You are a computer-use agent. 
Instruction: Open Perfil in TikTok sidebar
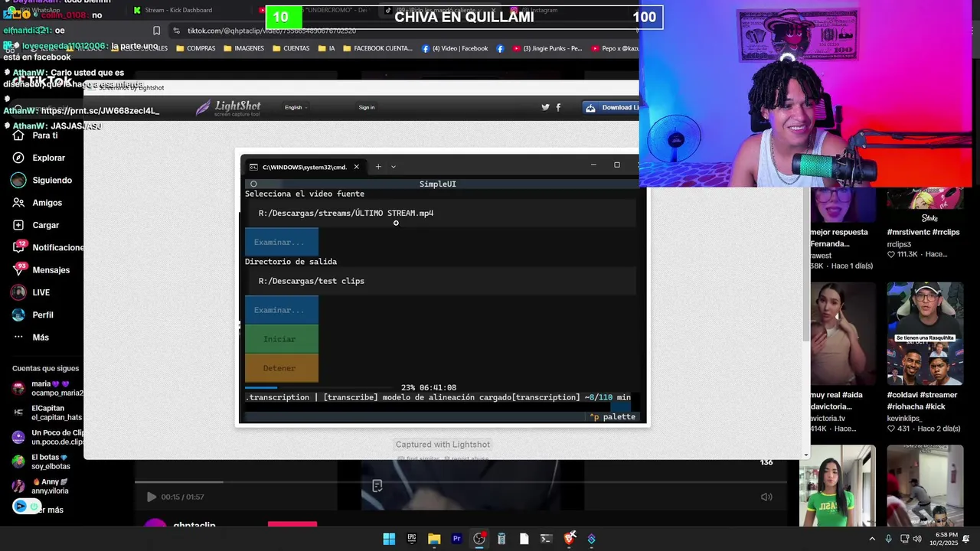(x=32, y=315)
